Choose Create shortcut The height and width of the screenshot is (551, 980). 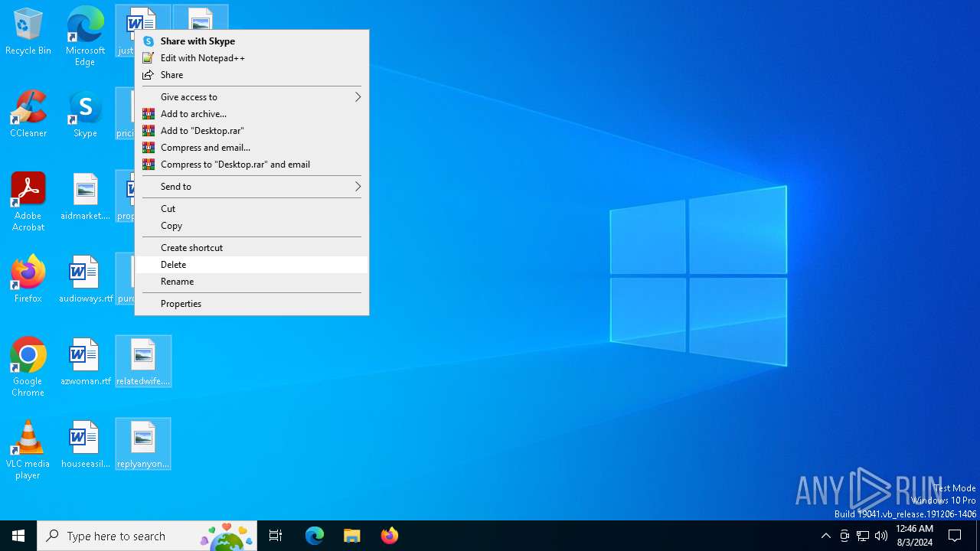pos(252,248)
